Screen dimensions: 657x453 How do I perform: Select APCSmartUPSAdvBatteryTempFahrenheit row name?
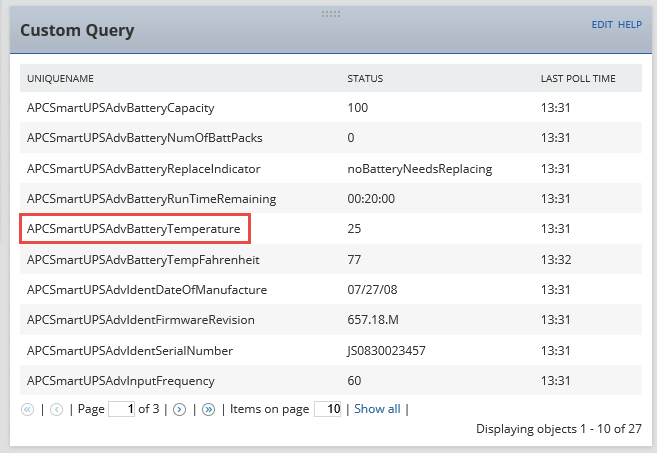[x=143, y=260]
